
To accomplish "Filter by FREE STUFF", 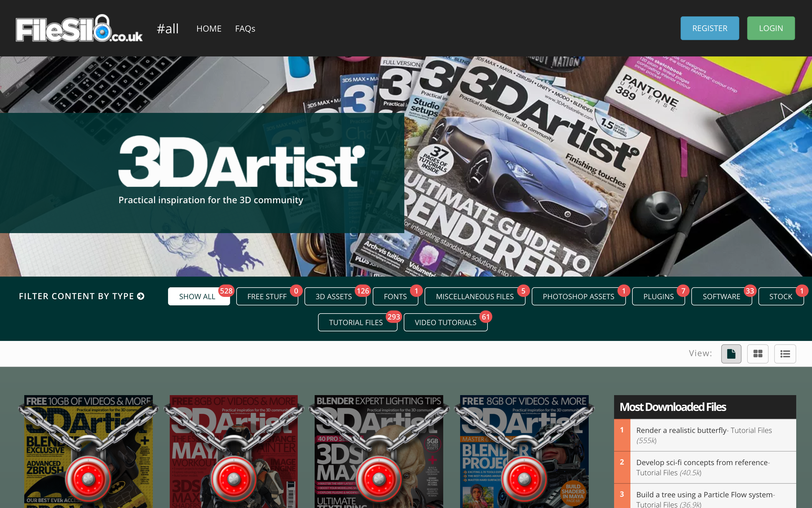I will click(267, 296).
